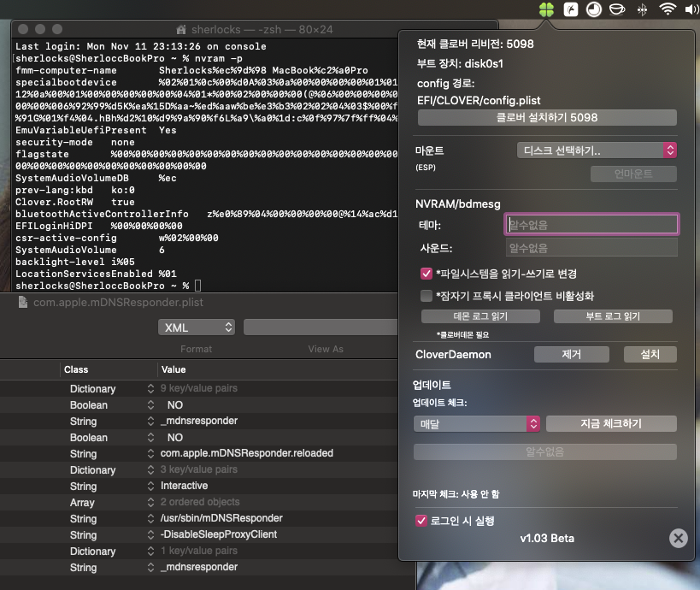The image size is (700, 590).
Task: Select the com.apple.mDNSResponder.reloaded value
Action: 247,453
